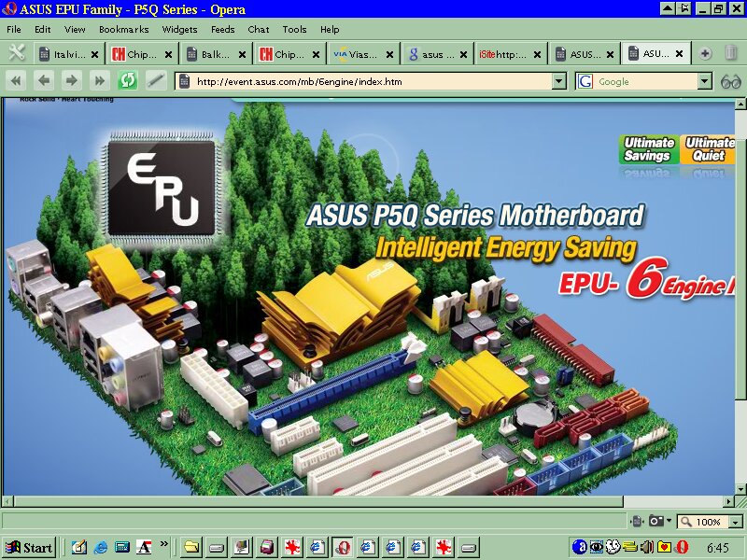Open the calculator icon in quick launch
The height and width of the screenshot is (560, 747).
[122, 547]
